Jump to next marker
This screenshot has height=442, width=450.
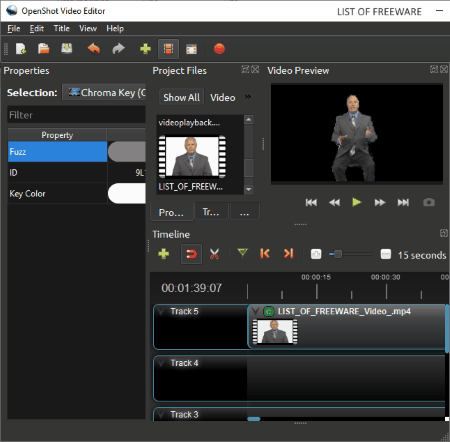(x=288, y=253)
